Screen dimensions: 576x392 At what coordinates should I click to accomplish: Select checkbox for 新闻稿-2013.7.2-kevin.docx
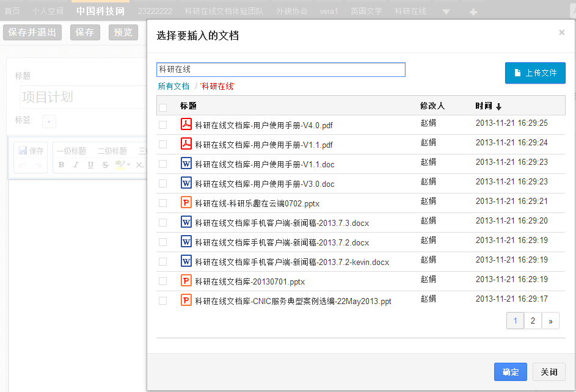[x=162, y=262]
